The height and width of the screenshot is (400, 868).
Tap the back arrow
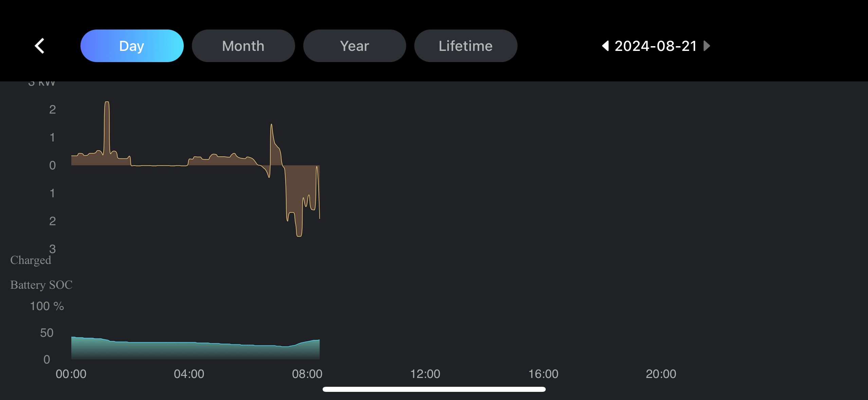[x=40, y=46]
